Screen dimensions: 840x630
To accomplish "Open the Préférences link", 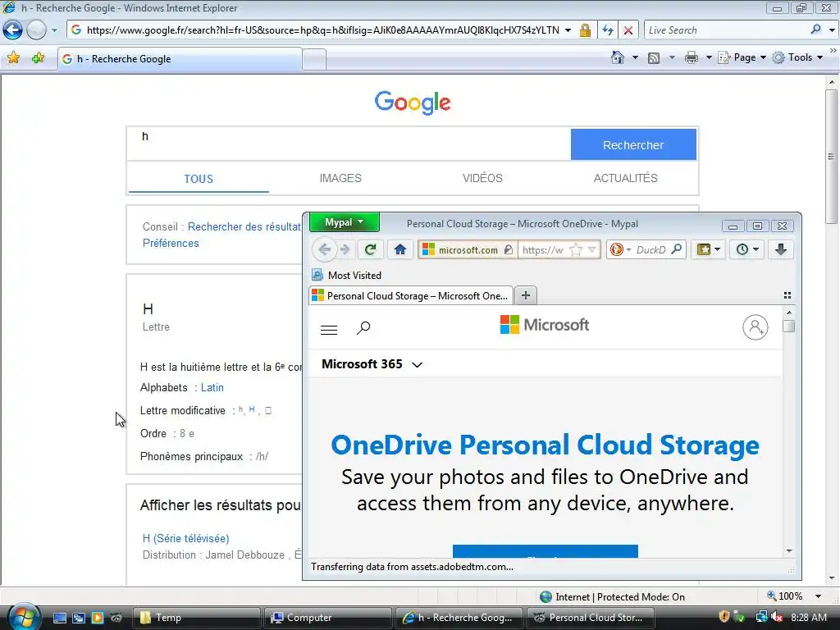I will coord(171,243).
